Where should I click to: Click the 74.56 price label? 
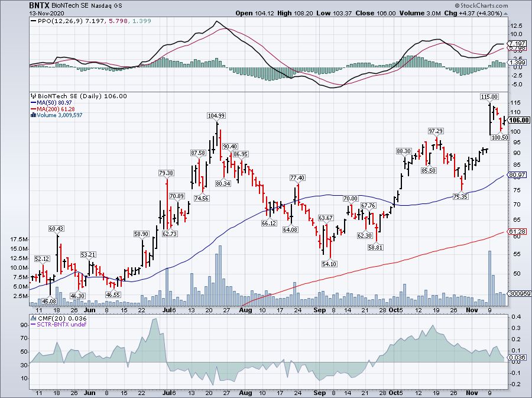(x=202, y=198)
